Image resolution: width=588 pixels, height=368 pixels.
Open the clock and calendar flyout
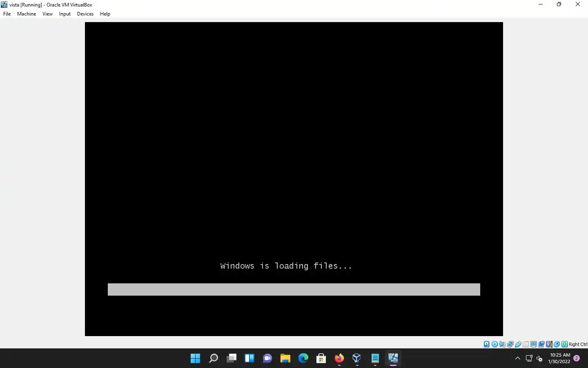[559, 359]
